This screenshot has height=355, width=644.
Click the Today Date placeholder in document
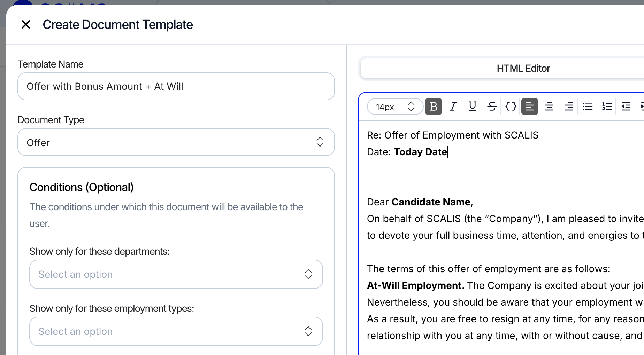(x=420, y=152)
